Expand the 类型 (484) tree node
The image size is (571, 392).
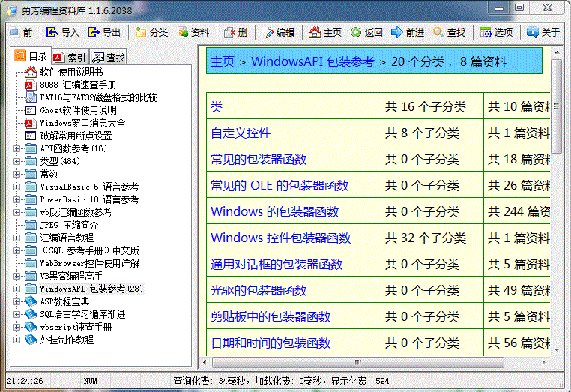(x=17, y=161)
